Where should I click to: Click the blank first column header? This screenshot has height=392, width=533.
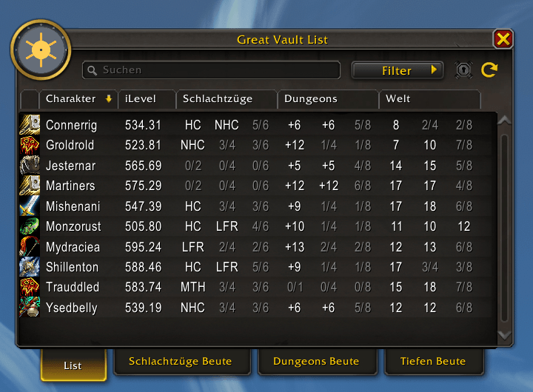pos(30,99)
